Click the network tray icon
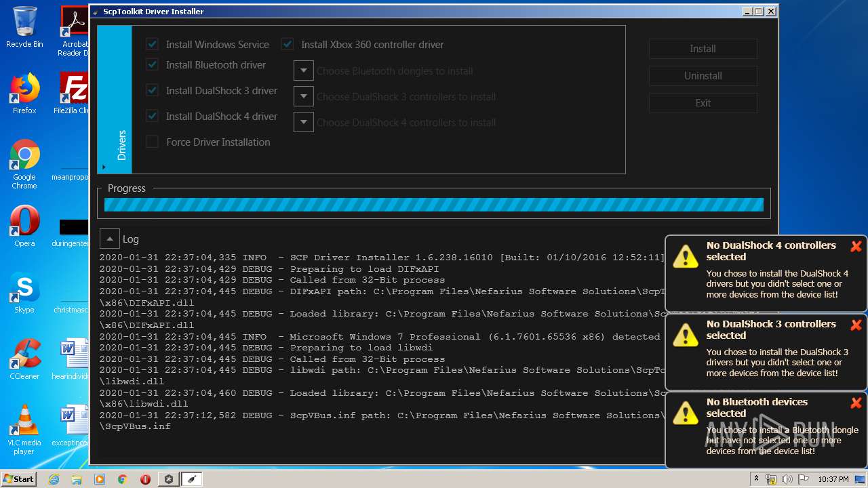 [x=771, y=479]
